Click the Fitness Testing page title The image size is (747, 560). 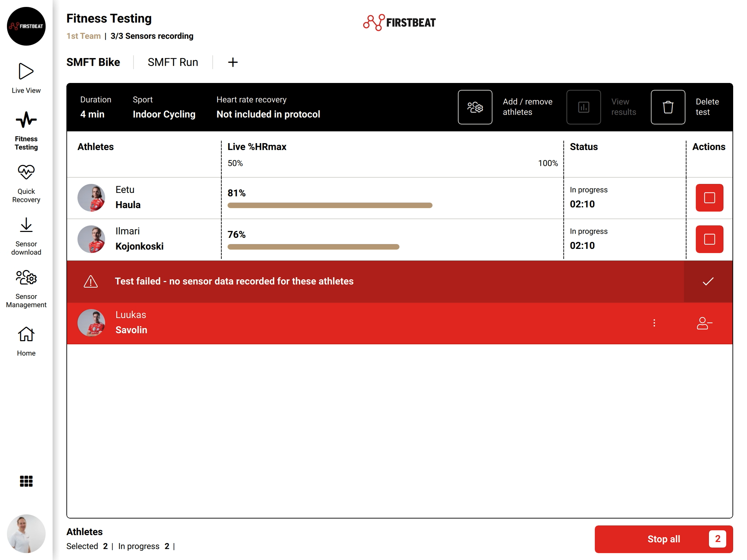point(109,19)
